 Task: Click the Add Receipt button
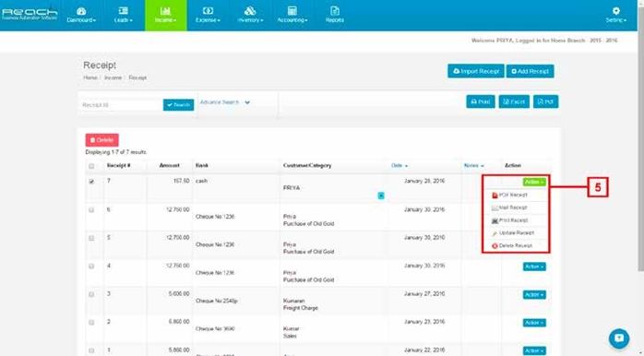pyautogui.click(x=530, y=71)
